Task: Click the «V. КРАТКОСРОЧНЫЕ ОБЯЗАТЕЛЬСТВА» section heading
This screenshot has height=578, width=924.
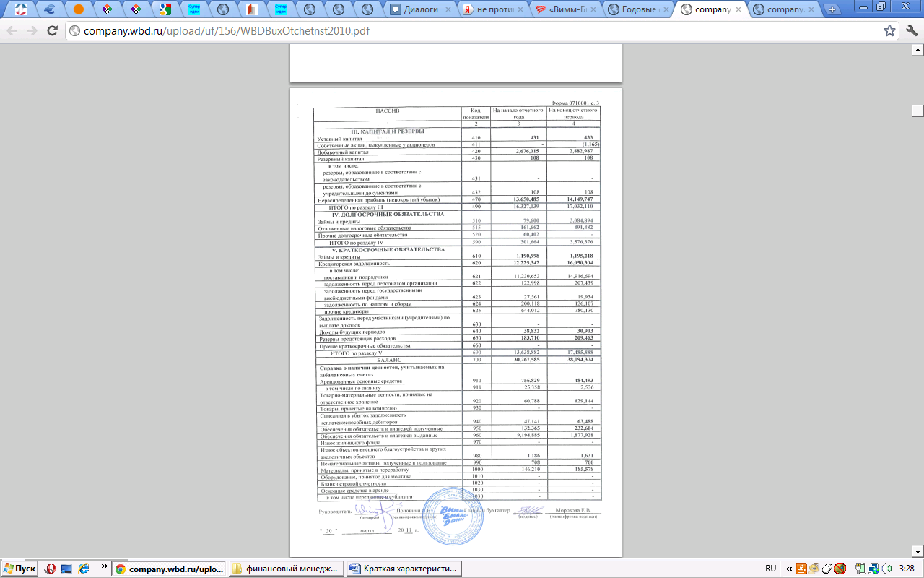Action: coord(388,249)
